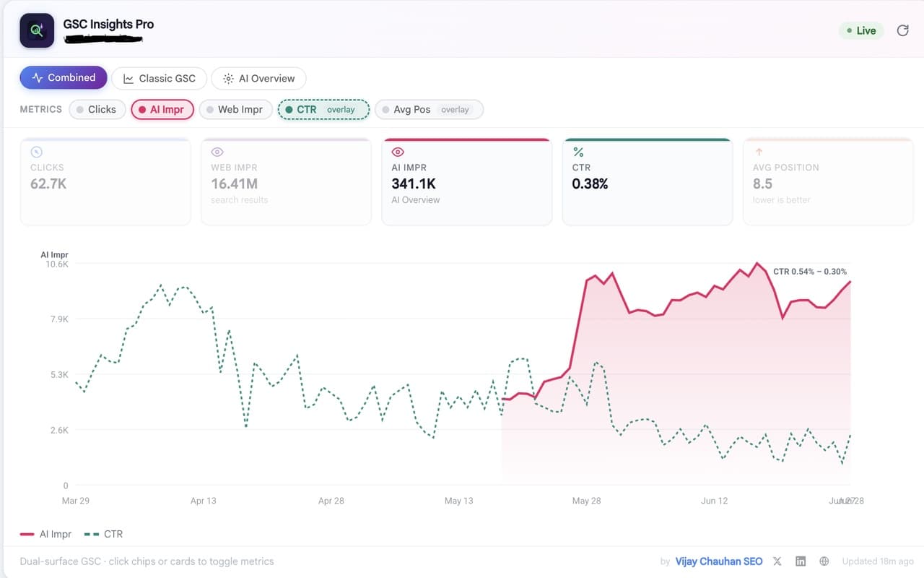The width and height of the screenshot is (924, 578).
Task: Click the METRICS label
Action: point(41,110)
